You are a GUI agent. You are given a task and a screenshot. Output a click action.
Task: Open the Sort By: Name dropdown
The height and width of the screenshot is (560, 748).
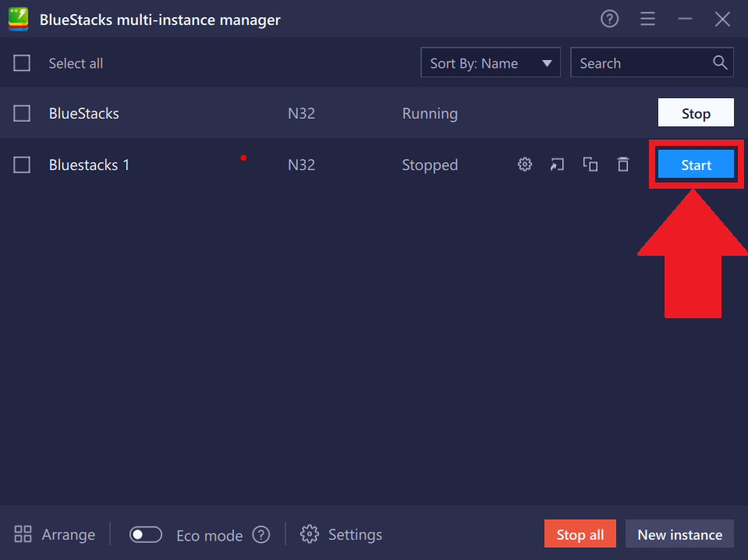click(491, 62)
